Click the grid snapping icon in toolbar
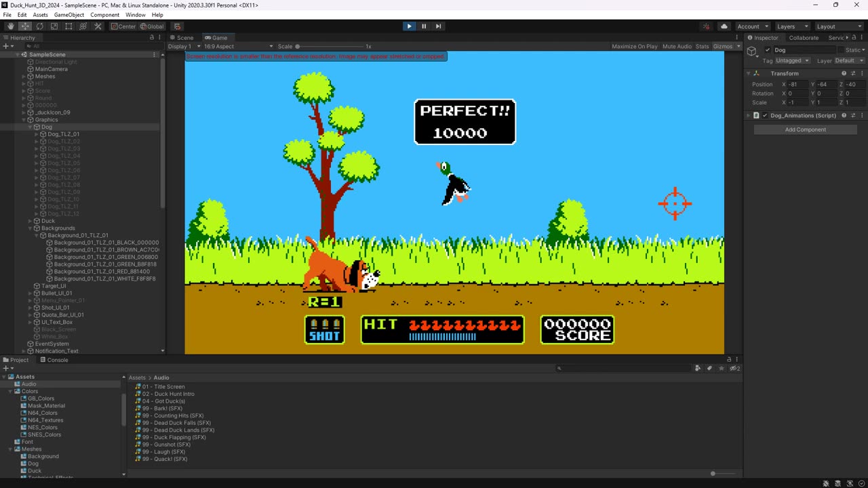 (177, 26)
